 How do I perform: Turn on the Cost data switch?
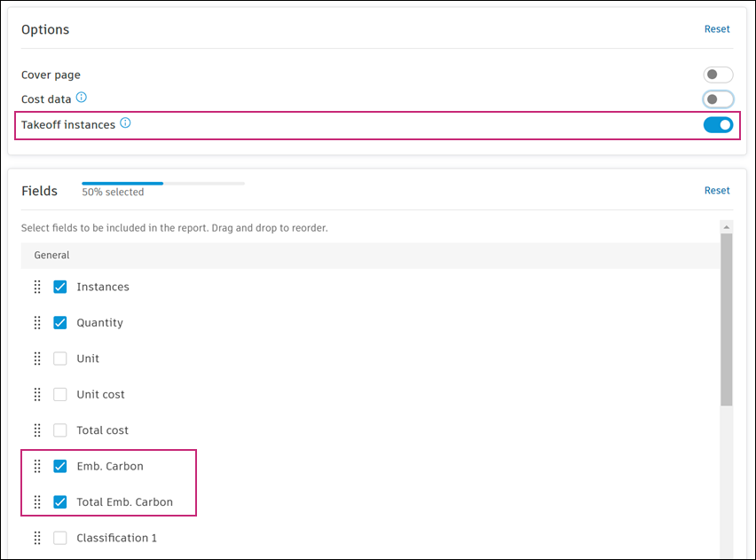(718, 99)
